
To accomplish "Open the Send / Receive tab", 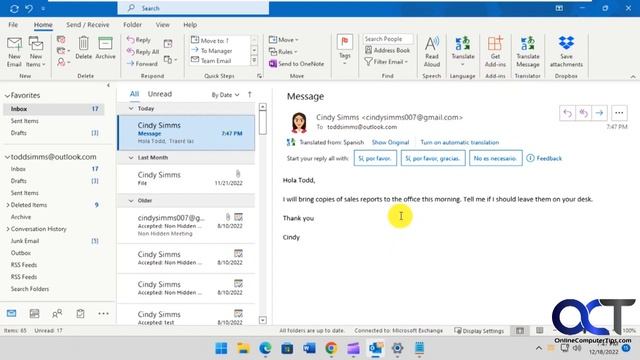I will tap(88, 24).
